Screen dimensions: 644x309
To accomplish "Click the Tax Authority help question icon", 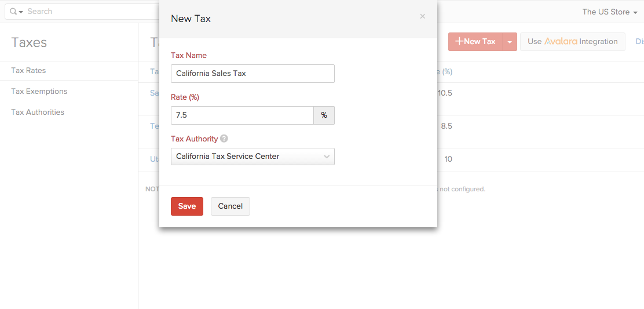I will pos(224,139).
